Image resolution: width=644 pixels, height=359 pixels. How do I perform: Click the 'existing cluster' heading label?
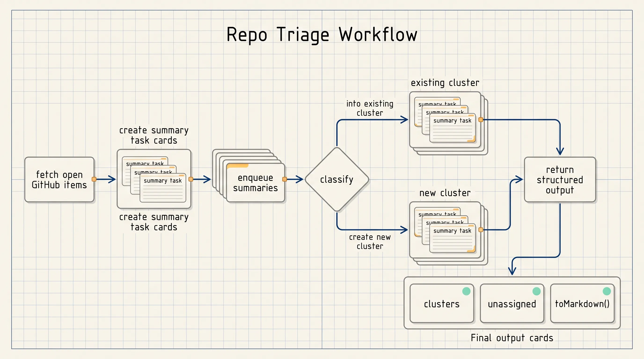(445, 83)
